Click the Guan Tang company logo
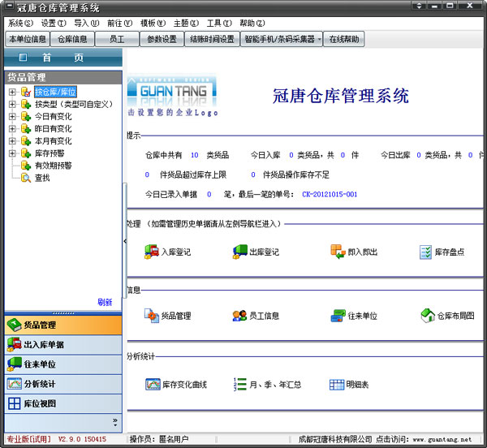 click(x=172, y=91)
